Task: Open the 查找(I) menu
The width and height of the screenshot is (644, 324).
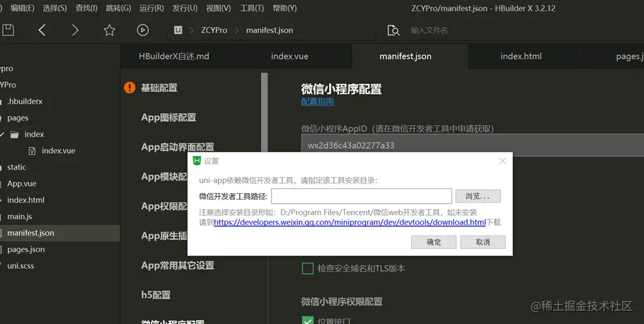Action: 86,8
